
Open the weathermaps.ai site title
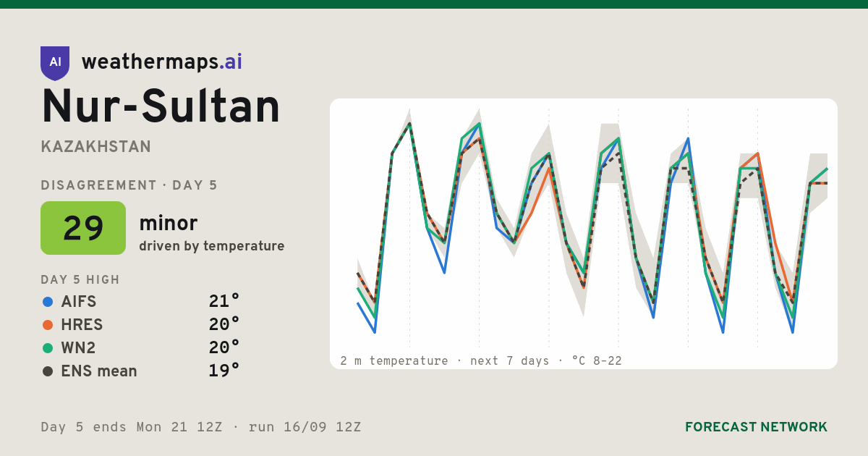point(162,62)
